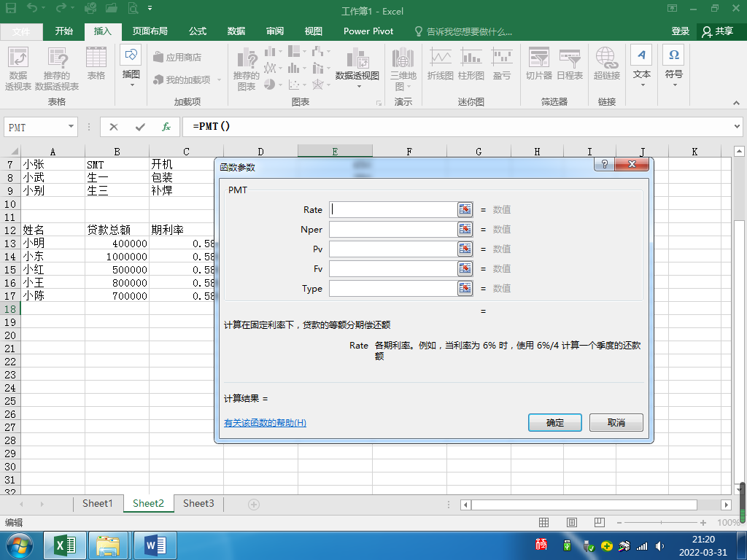Click Recommended PivotTables icon (推荐的数据透视表)
The width and height of the screenshot is (747, 560).
tap(57, 69)
